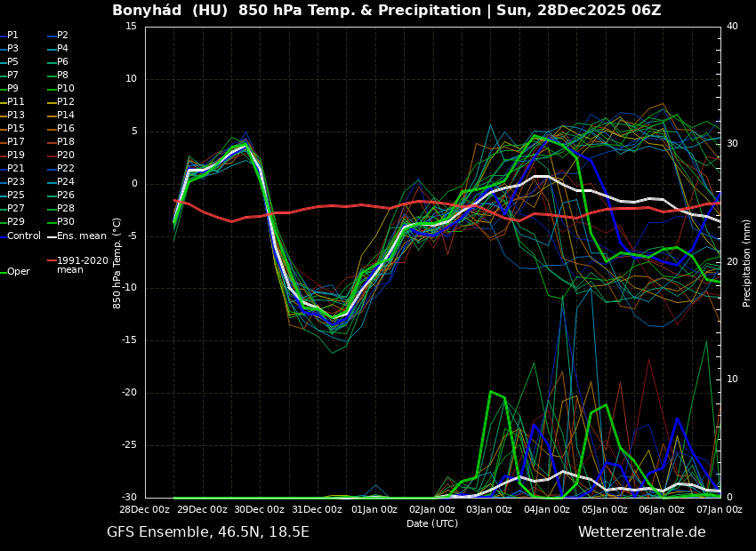Click the 28Dec 00z date tick label
The image size is (756, 551).
coord(144,510)
